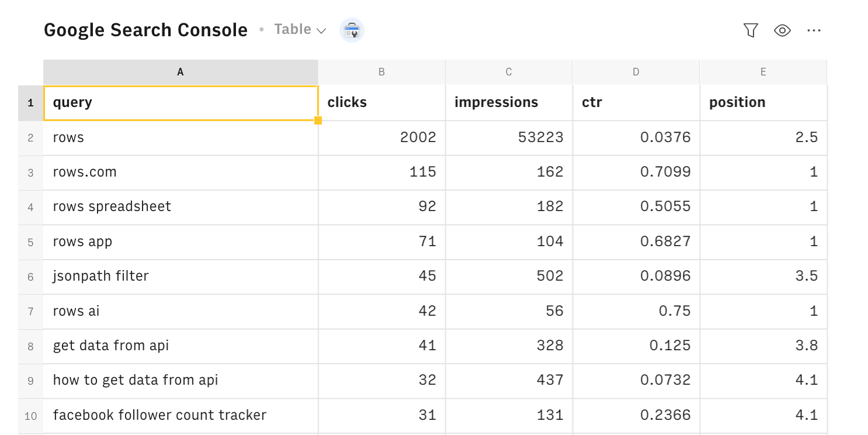Select the impressions header cell
Screen dimensions: 868x435
click(x=509, y=103)
